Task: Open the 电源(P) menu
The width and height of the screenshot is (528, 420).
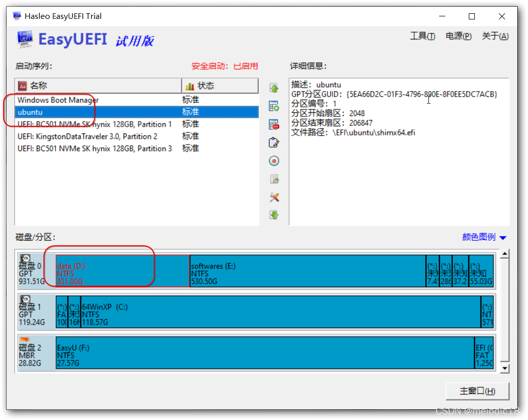Action: click(458, 36)
